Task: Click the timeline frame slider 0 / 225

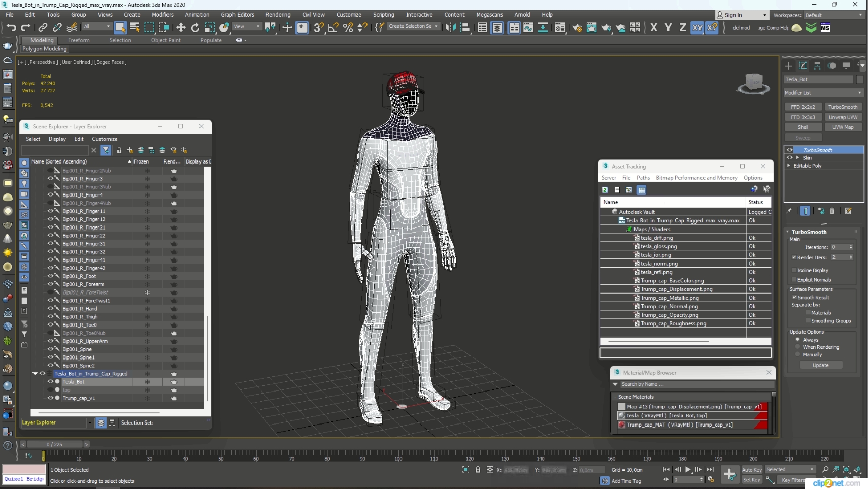Action: (54, 444)
